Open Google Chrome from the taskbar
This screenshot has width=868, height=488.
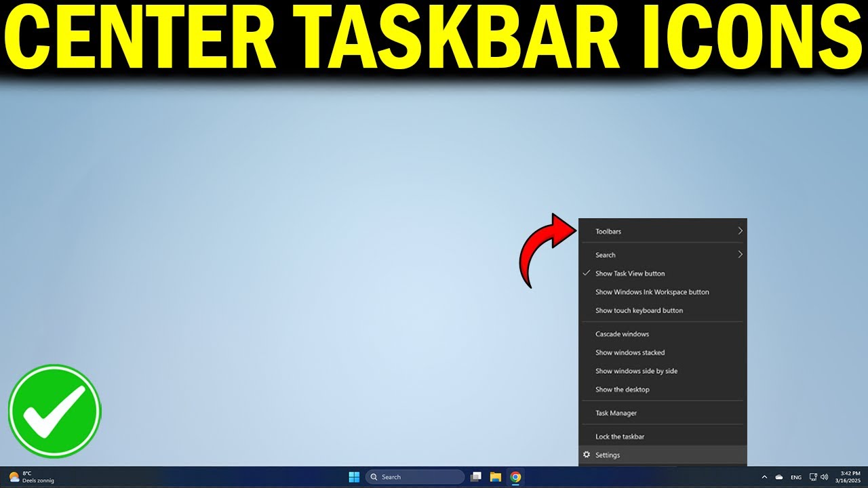(x=515, y=477)
